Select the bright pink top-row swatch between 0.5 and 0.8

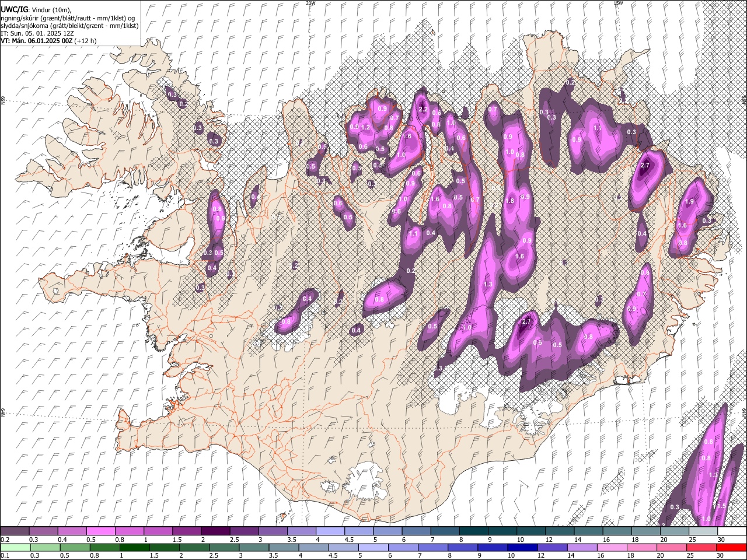pos(100,531)
